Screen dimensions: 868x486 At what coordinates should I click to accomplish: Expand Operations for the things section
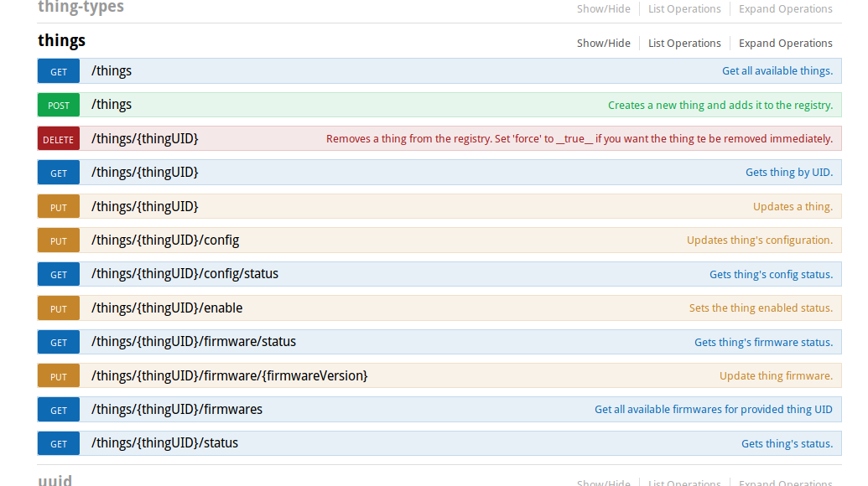tap(785, 44)
